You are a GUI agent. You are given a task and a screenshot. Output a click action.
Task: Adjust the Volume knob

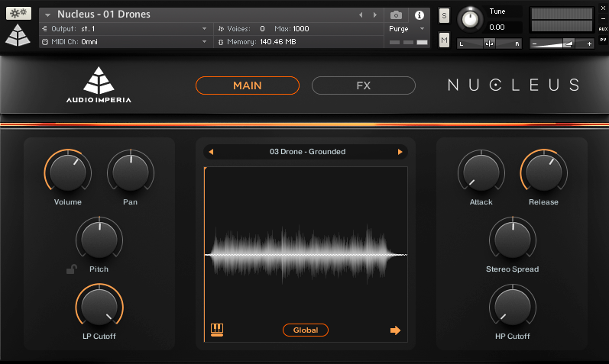point(68,171)
